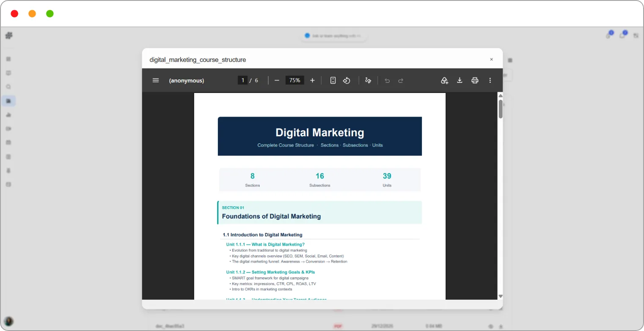Save the PDF to Google Drive
This screenshot has width=644, height=331.
(x=444, y=80)
